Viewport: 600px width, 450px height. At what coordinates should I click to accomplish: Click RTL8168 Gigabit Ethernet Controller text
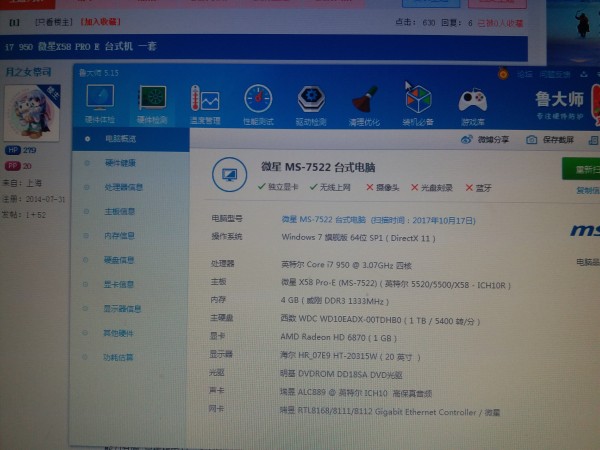pos(390,412)
